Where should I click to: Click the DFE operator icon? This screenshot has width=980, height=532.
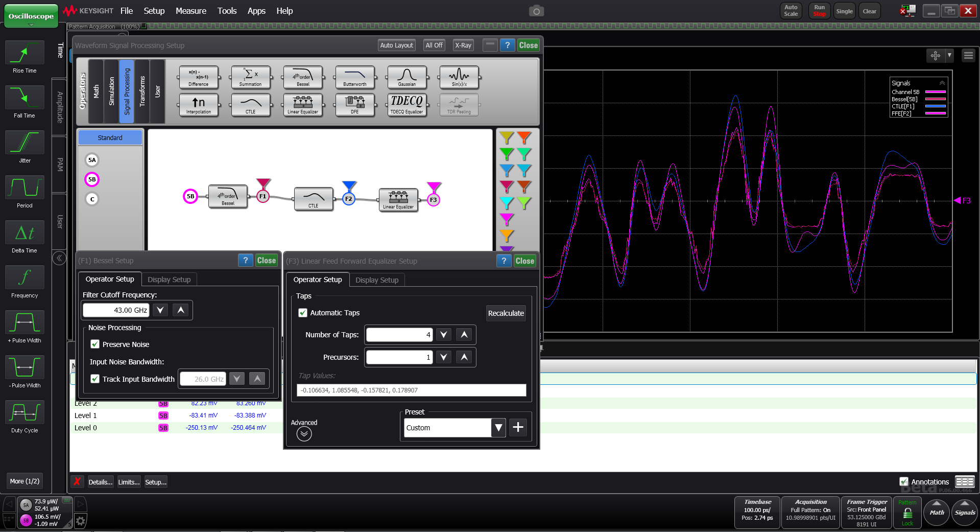[355, 105]
